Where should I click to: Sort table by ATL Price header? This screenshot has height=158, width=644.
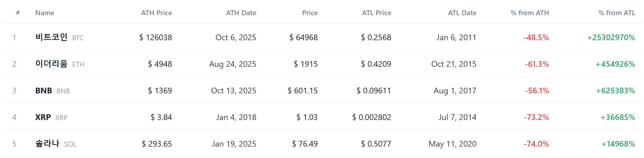point(376,13)
